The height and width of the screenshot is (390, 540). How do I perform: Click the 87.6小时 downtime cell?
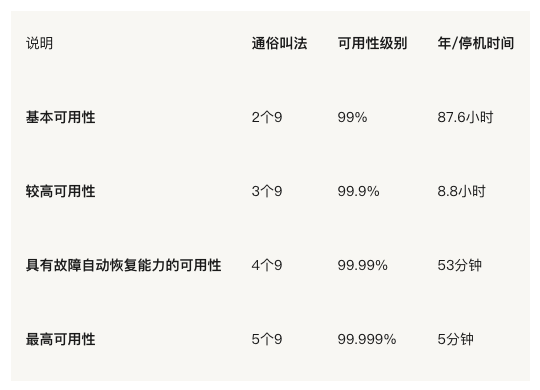465,117
